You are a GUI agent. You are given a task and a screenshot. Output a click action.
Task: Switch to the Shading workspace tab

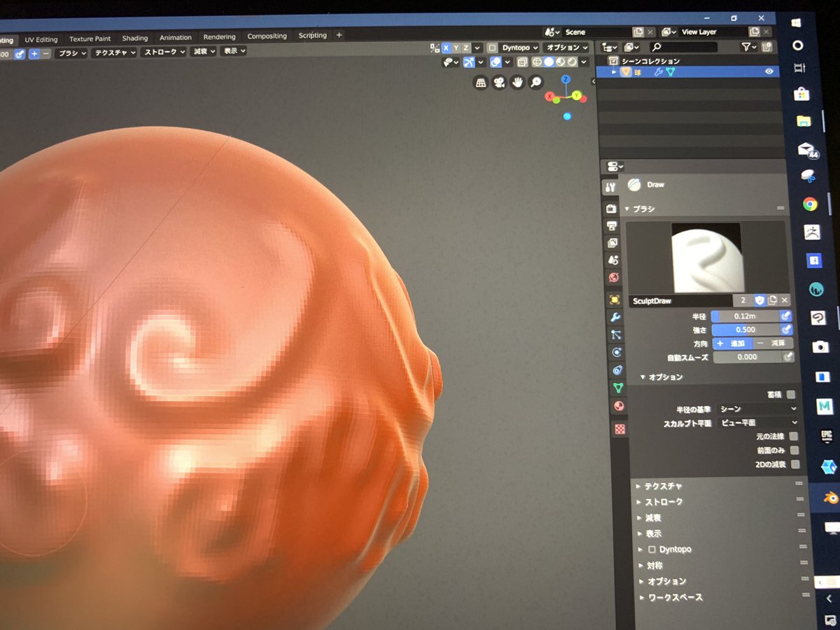coord(135,38)
